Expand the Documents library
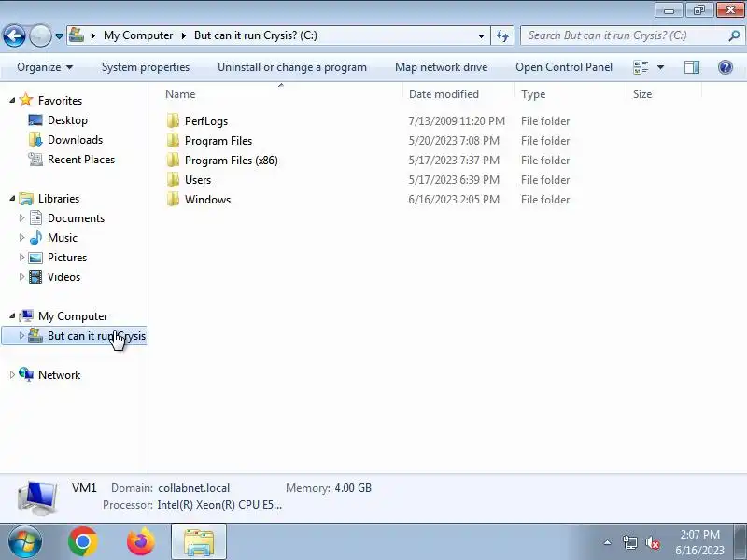This screenshot has width=747, height=560. tap(21, 217)
